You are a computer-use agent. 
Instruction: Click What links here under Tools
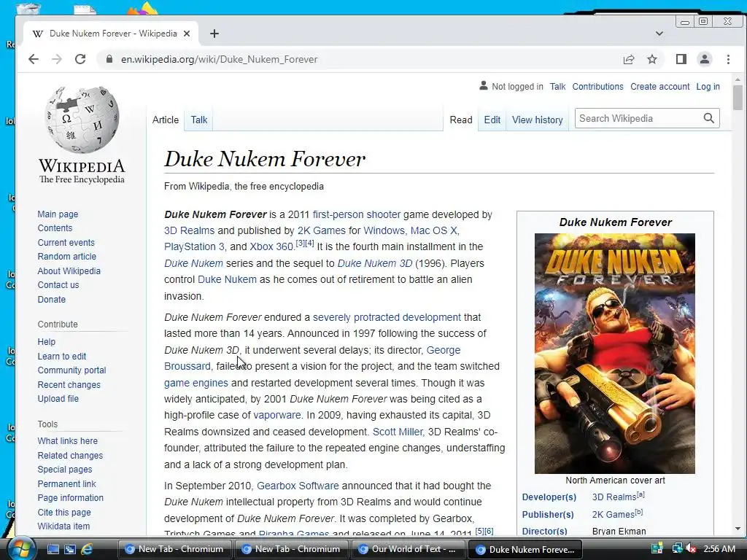(x=68, y=441)
